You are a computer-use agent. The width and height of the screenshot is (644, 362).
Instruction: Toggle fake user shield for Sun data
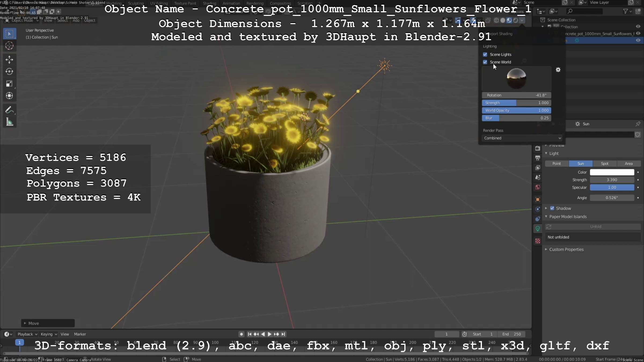coord(638,135)
